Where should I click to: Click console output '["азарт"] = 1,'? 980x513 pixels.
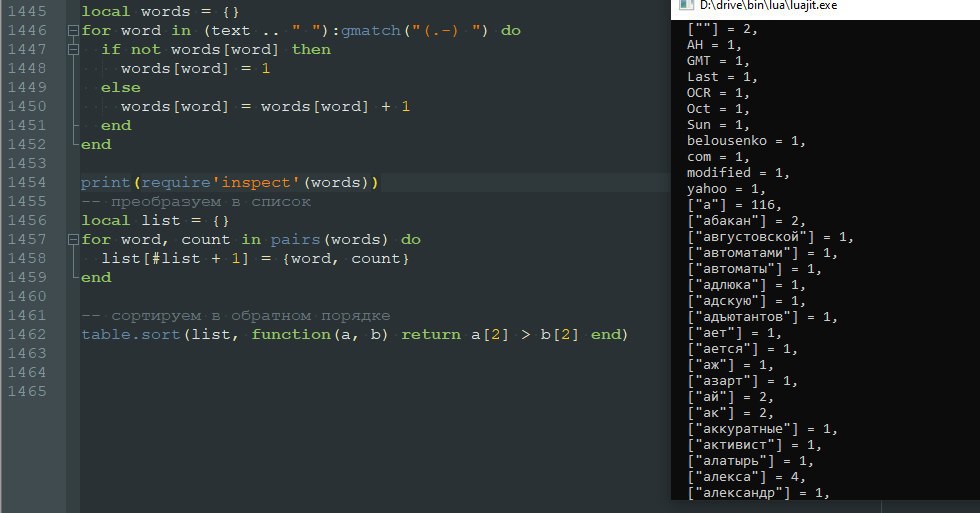[x=742, y=381]
